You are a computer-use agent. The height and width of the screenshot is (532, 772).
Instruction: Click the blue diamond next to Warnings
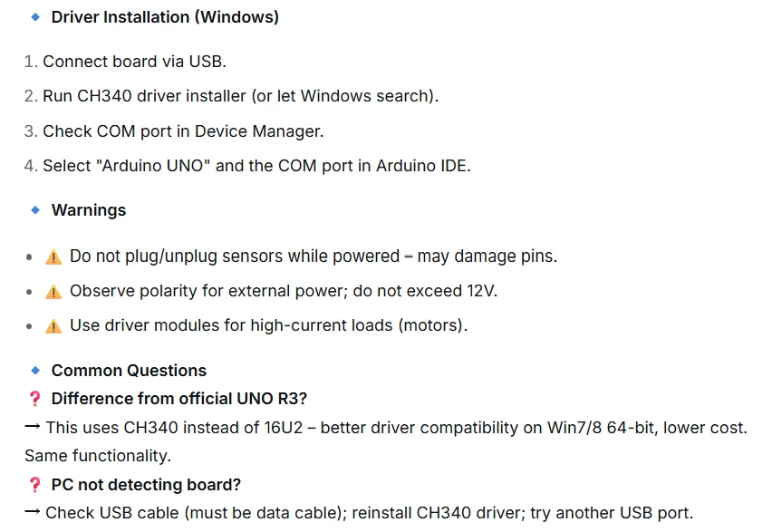35,210
